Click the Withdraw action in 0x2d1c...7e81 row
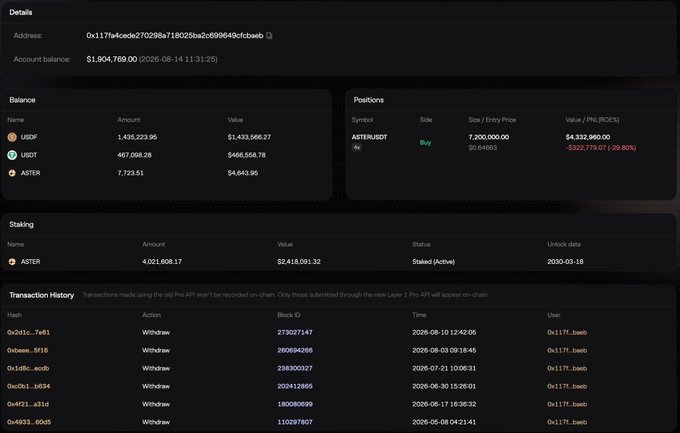Image resolution: width=680 pixels, height=433 pixels. coord(156,332)
